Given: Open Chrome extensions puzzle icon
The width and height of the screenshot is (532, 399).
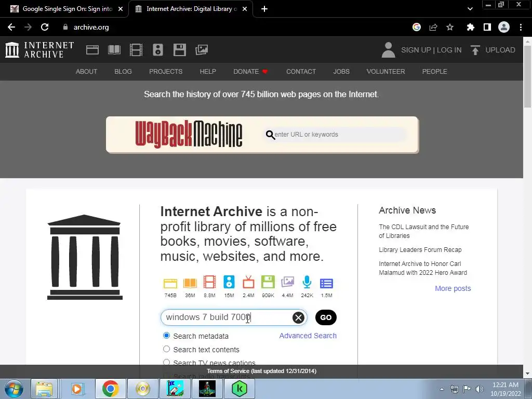Looking at the screenshot, I should tap(470, 27).
